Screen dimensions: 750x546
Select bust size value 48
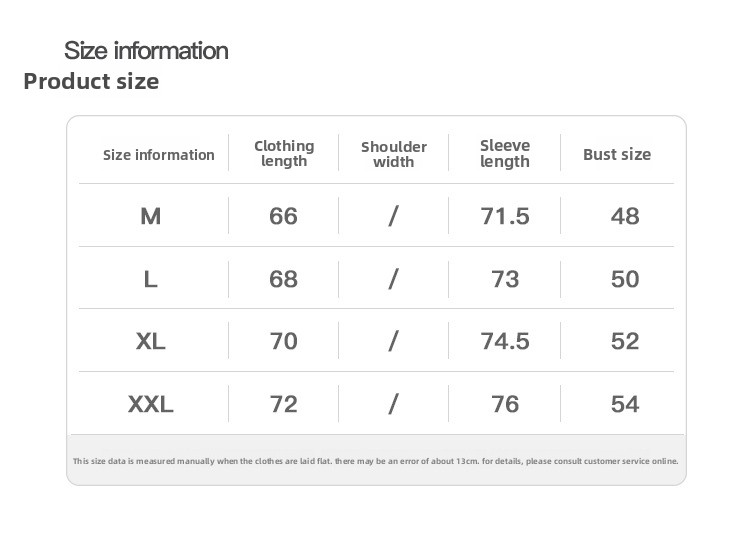tap(625, 216)
